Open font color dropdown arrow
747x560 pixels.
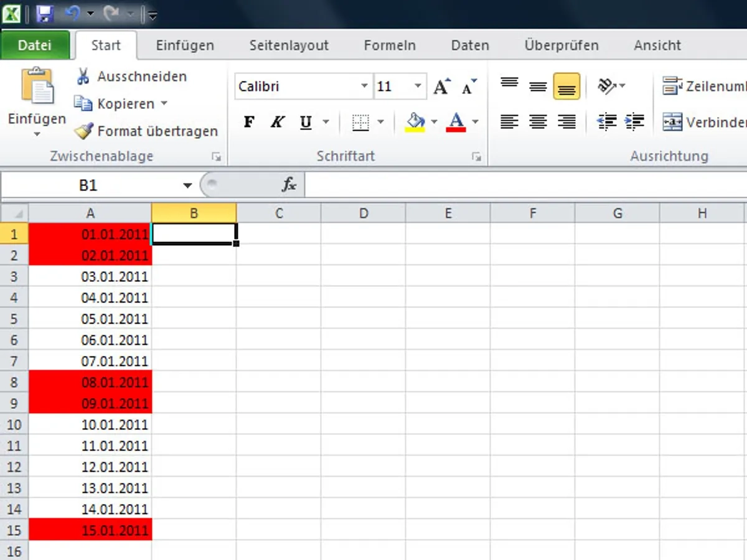(476, 122)
